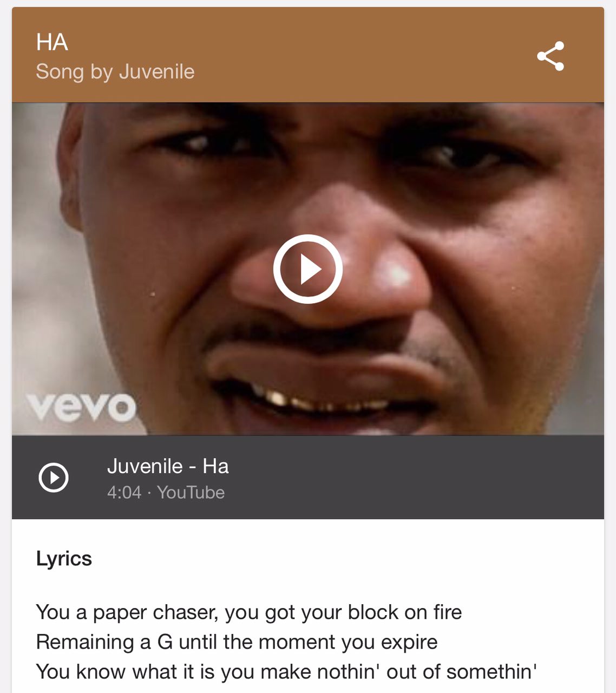Click the artist name Juvenile in the subtitle
The height and width of the screenshot is (693, 616).
[156, 71]
